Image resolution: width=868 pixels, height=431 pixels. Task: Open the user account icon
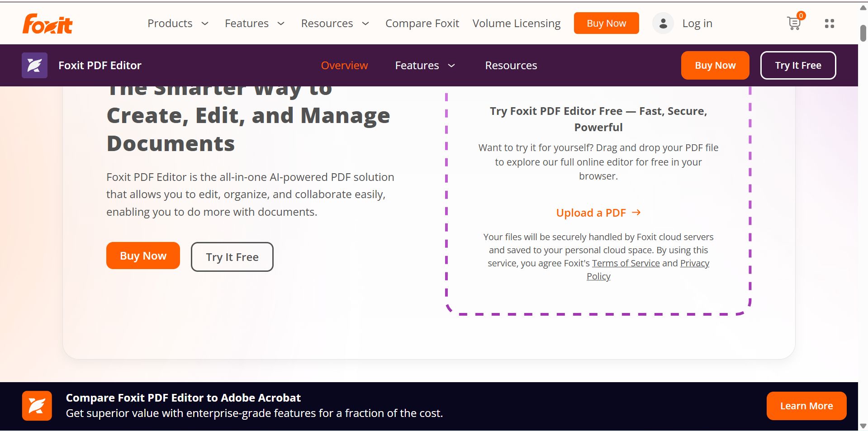(x=663, y=24)
